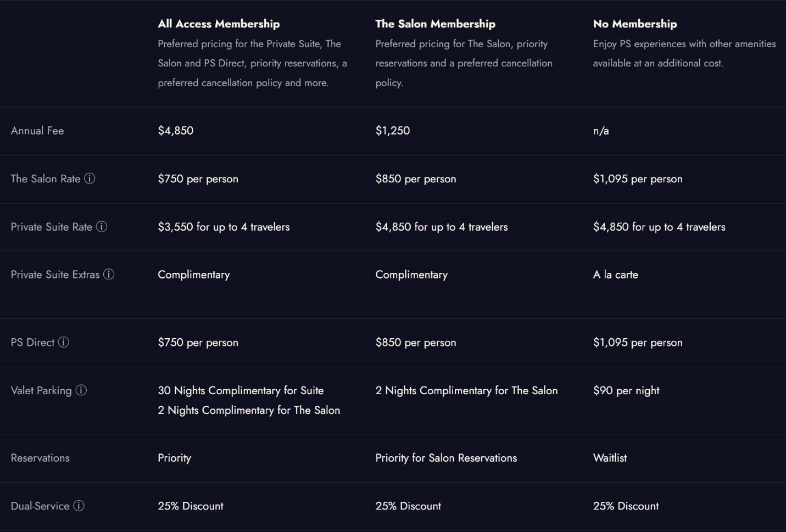Click the No Membership heading
The width and height of the screenshot is (786, 532).
tap(634, 24)
